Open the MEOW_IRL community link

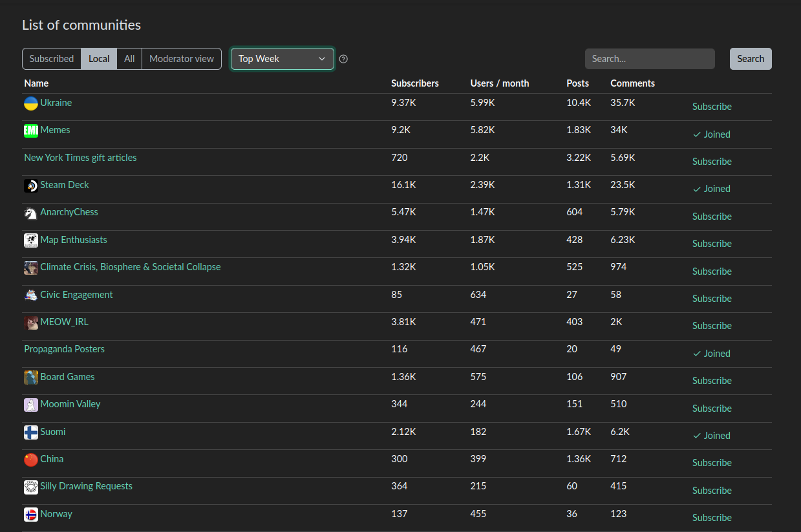pyautogui.click(x=64, y=322)
